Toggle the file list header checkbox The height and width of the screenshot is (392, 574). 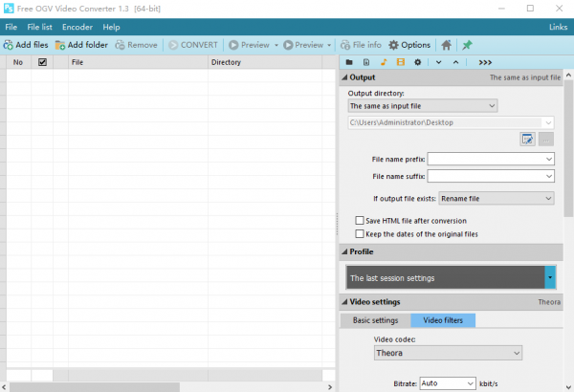(x=42, y=62)
